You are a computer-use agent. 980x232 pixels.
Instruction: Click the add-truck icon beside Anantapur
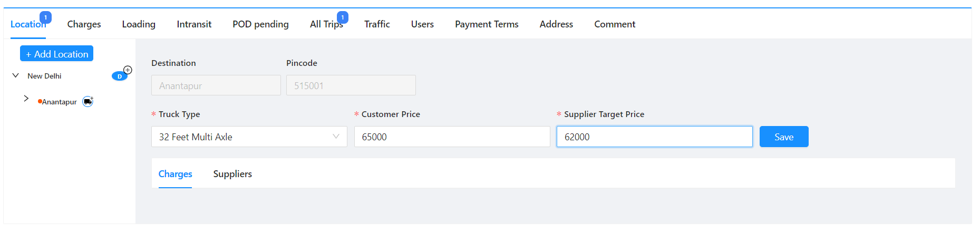coord(88,102)
